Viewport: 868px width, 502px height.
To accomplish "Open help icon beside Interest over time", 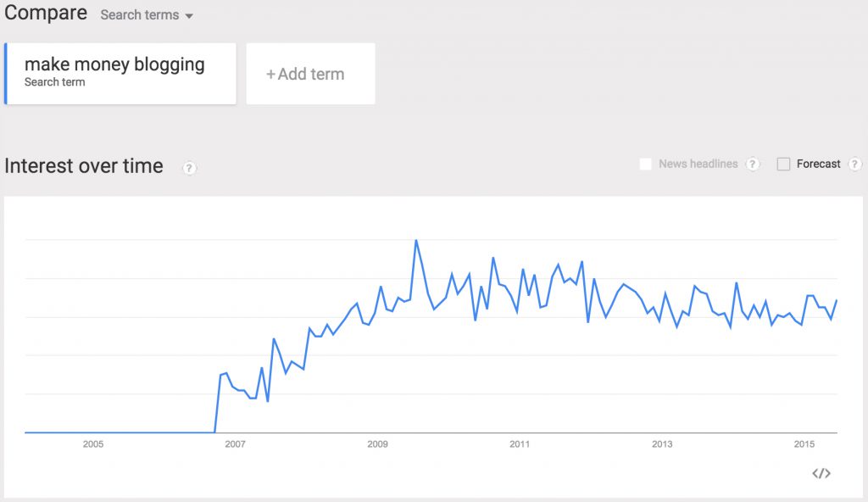I will coord(189,168).
